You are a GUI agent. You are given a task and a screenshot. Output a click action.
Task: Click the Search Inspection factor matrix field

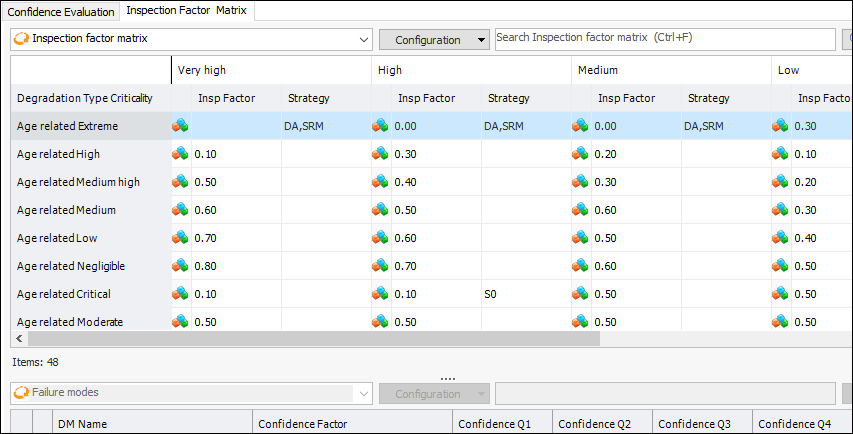[664, 38]
